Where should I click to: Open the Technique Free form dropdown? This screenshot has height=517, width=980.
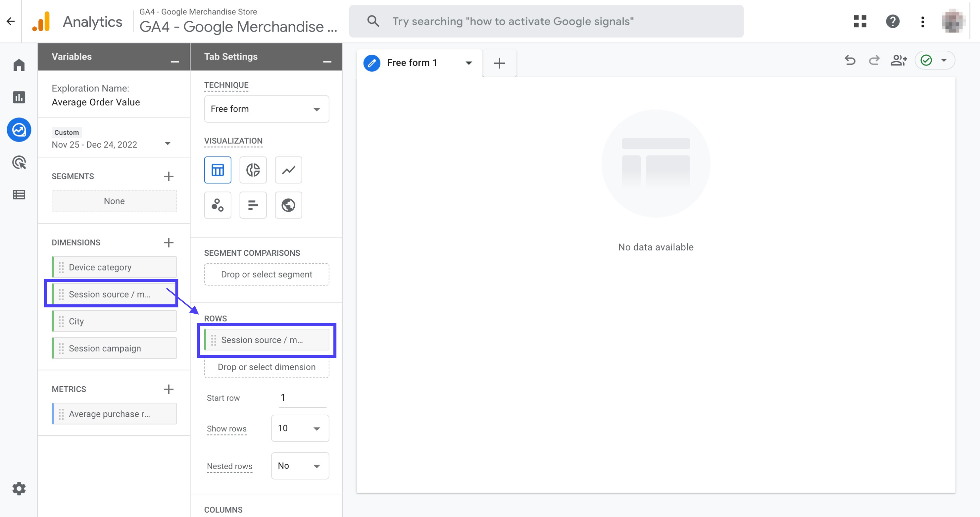266,109
